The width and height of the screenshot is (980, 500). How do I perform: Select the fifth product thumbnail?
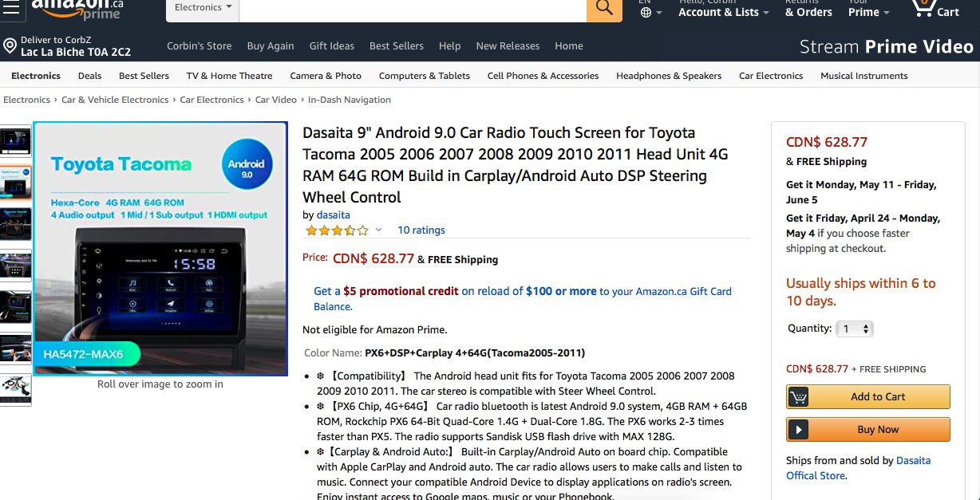coord(15,307)
